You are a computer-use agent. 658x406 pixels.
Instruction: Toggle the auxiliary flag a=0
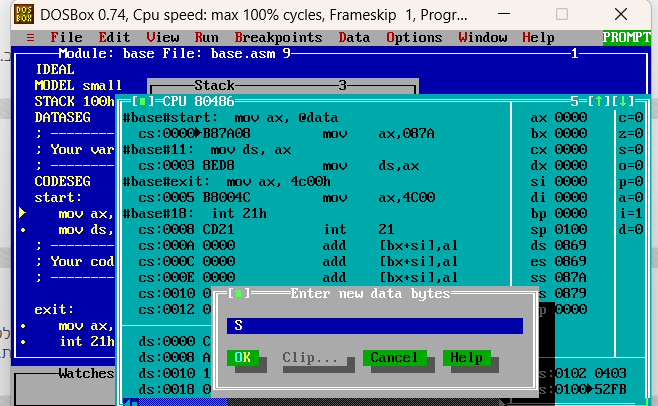[631, 197]
